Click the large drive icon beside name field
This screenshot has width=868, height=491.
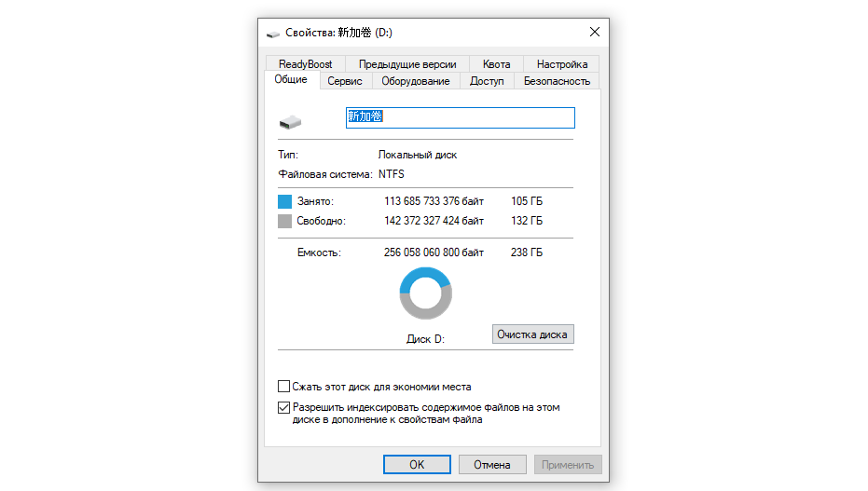(290, 122)
